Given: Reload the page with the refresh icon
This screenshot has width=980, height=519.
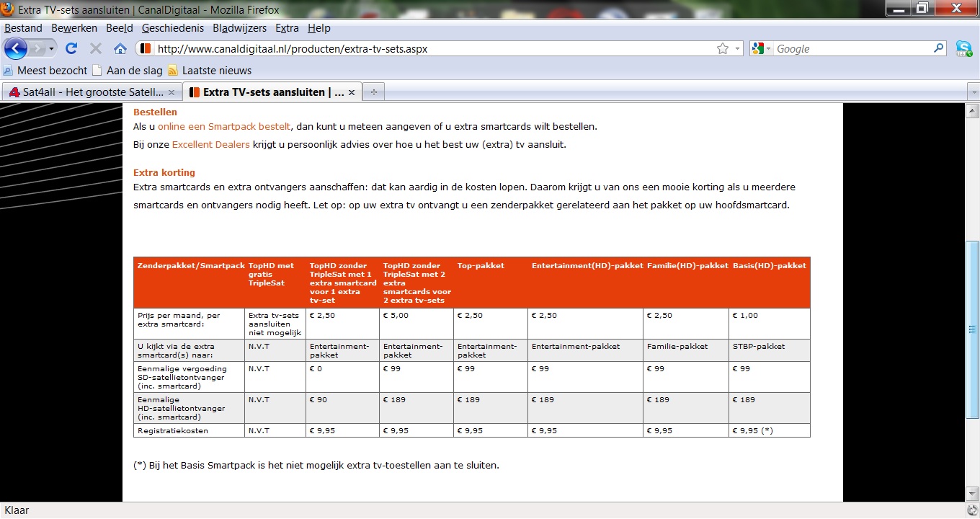Looking at the screenshot, I should [x=71, y=48].
